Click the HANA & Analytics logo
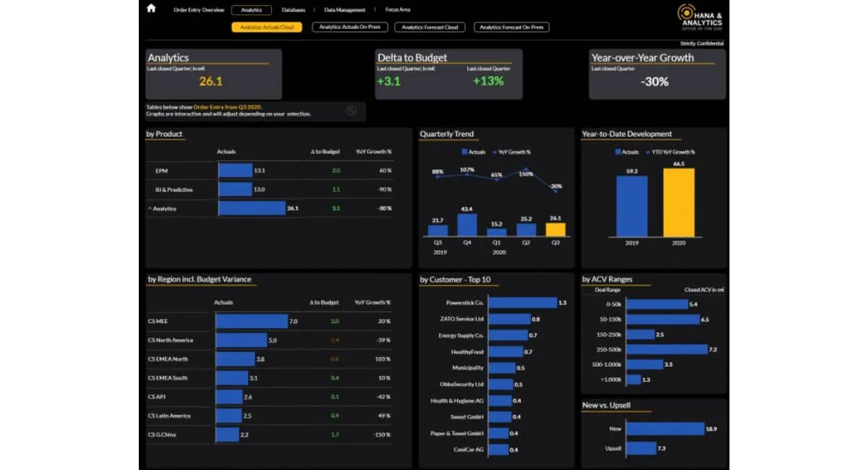The height and width of the screenshot is (470, 868). point(697,17)
